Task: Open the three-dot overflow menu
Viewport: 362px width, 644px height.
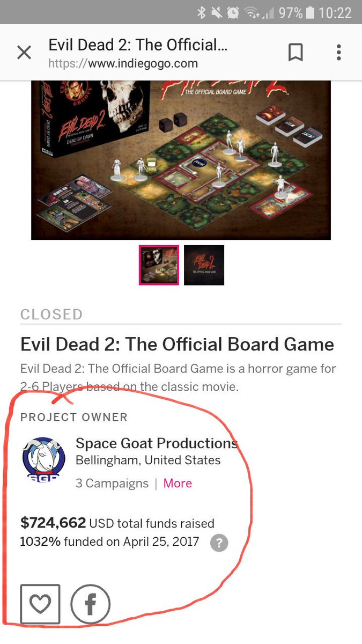Action: (338, 53)
